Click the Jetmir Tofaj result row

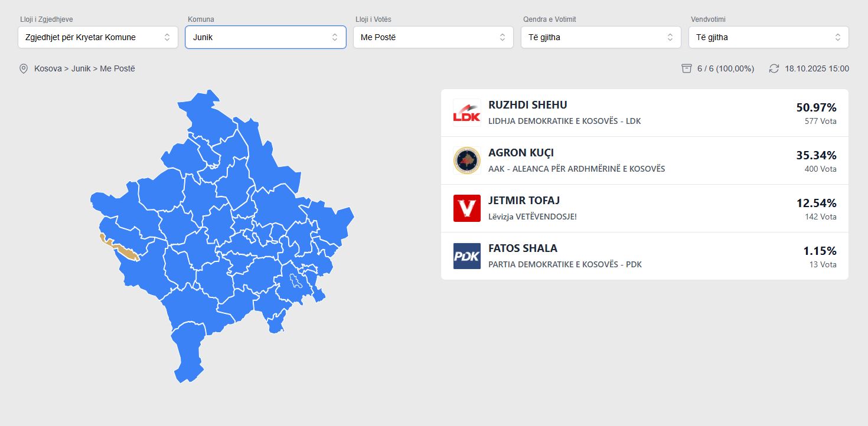[644, 208]
